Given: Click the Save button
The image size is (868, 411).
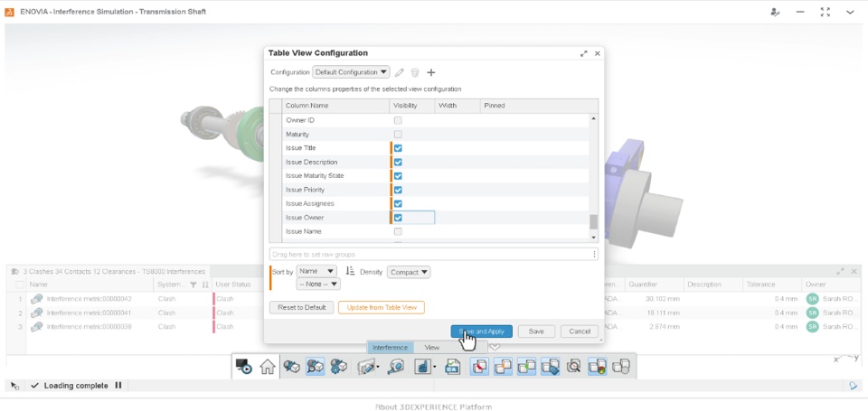Looking at the screenshot, I should [x=536, y=332].
